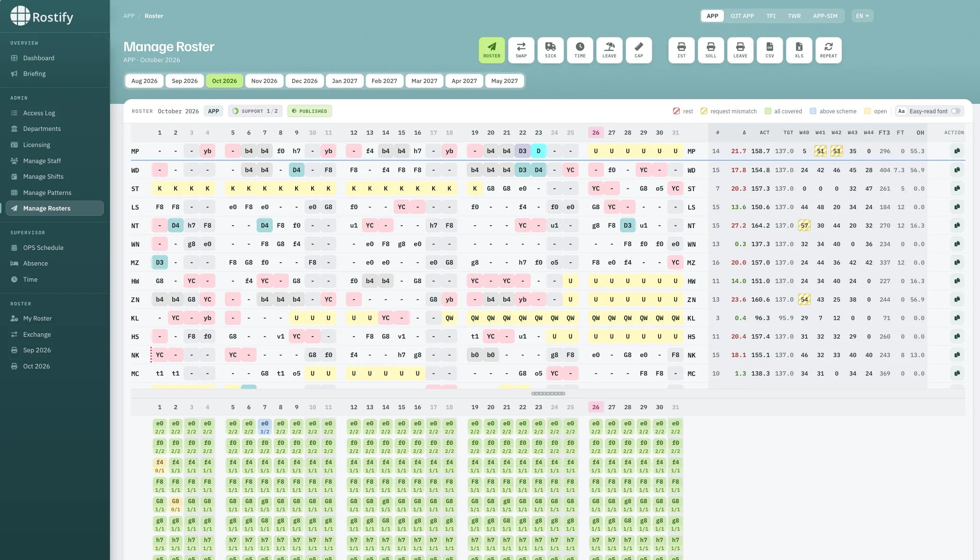Viewport: 980px width, 560px height.
Task: Click the panel divider drag handle
Action: [x=548, y=394]
